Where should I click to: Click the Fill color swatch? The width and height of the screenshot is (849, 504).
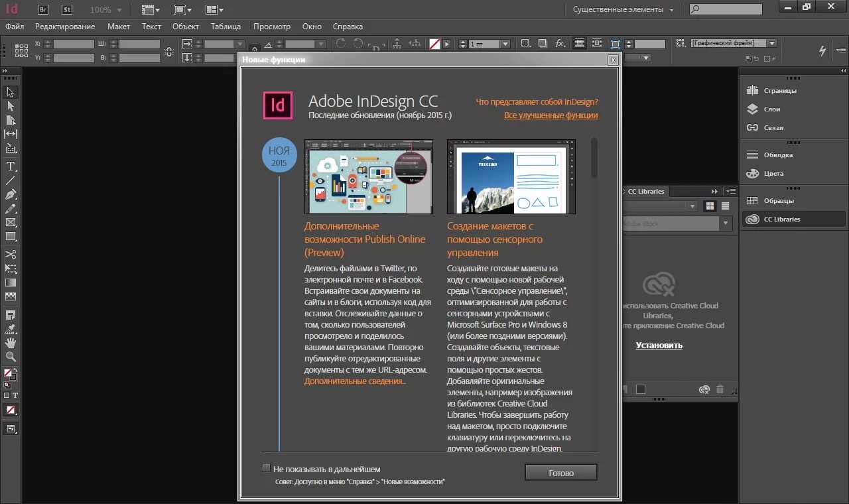tap(7, 371)
